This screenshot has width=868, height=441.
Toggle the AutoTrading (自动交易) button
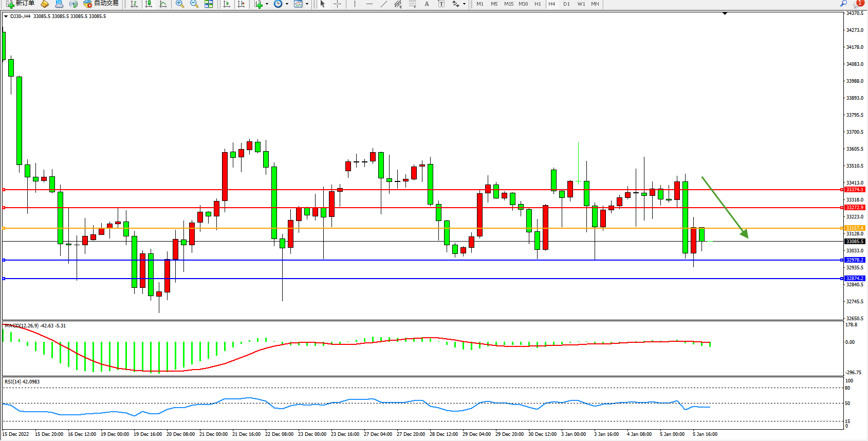click(101, 4)
